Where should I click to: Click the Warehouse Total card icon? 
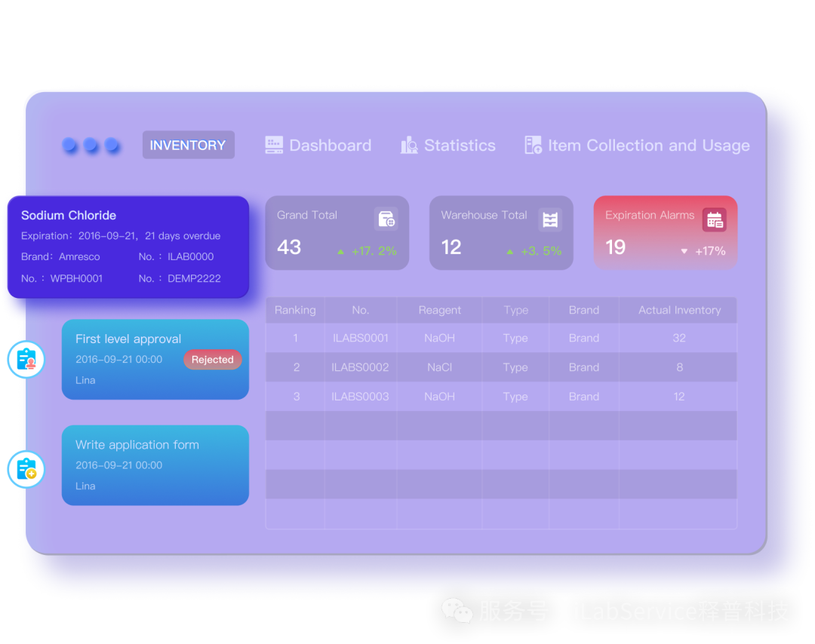[x=550, y=219]
